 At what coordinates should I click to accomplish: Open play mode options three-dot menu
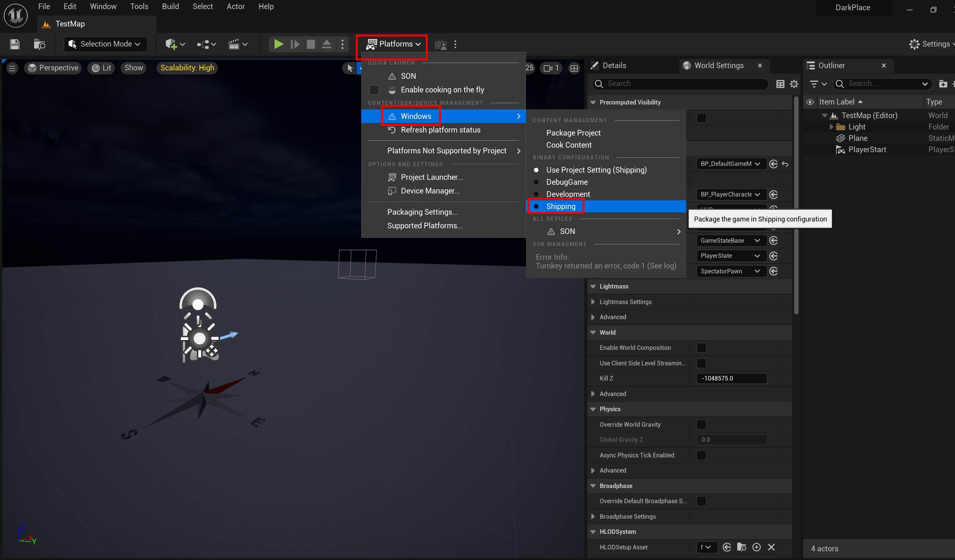pyautogui.click(x=343, y=44)
